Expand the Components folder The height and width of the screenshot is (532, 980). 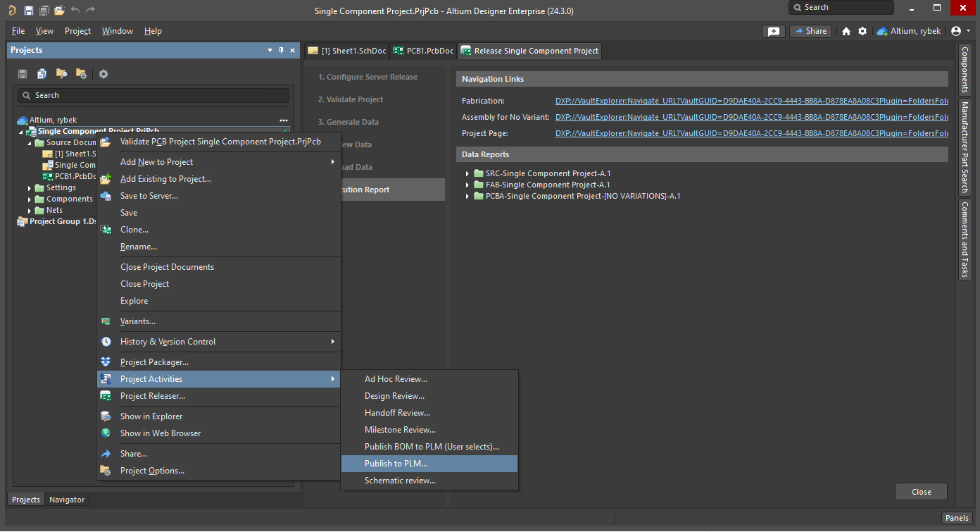[x=30, y=199]
